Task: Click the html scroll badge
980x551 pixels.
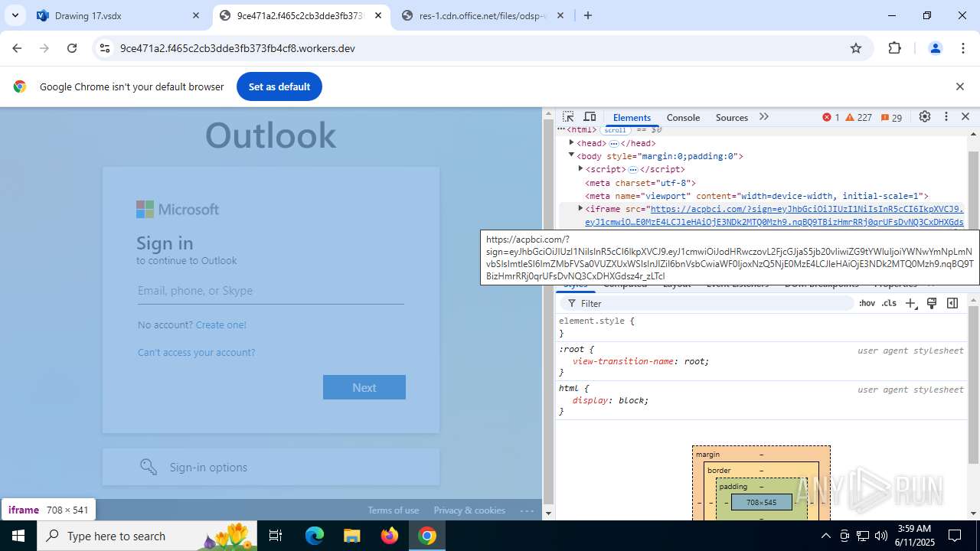Action: 616,129
